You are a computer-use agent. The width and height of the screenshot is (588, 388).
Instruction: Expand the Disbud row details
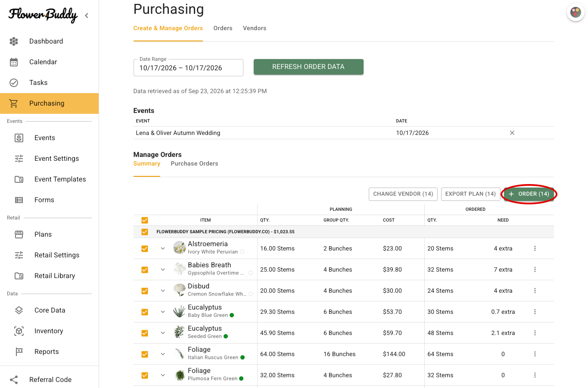point(163,291)
